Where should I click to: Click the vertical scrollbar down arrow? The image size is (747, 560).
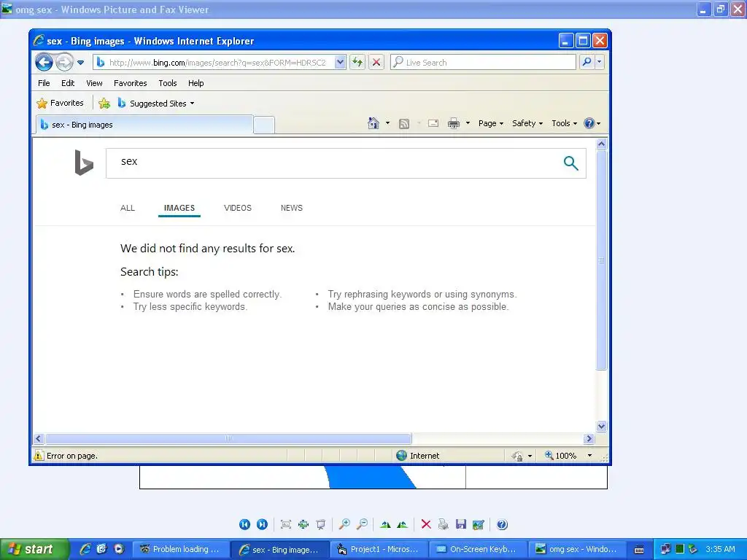601,426
